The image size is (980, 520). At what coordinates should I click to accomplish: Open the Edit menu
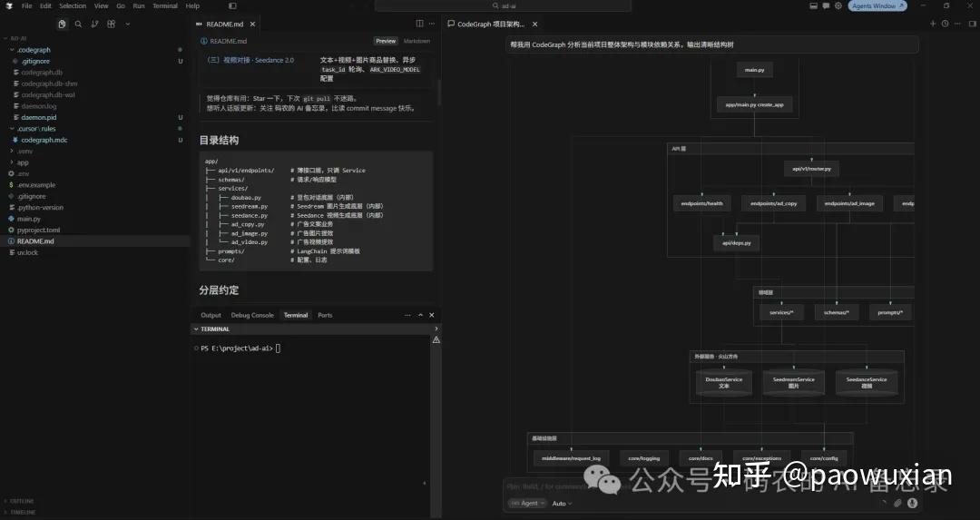(45, 5)
